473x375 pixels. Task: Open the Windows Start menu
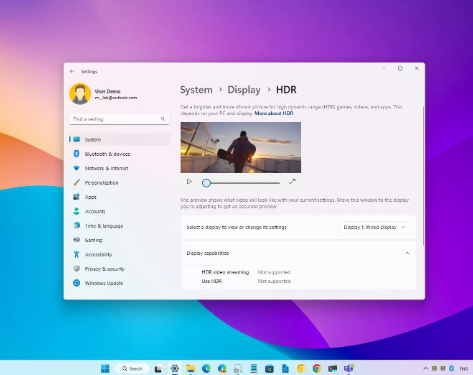[x=105, y=368]
